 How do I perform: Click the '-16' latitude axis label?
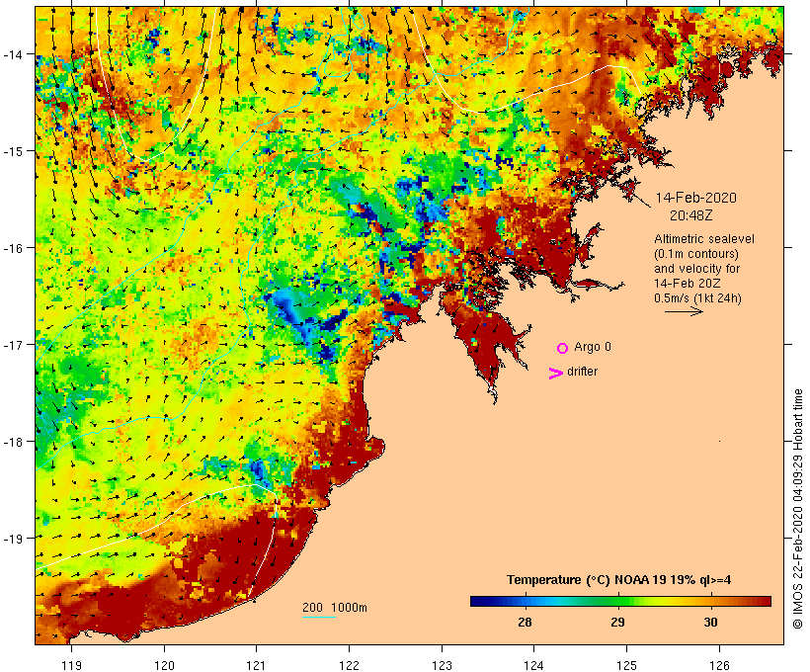[12, 248]
